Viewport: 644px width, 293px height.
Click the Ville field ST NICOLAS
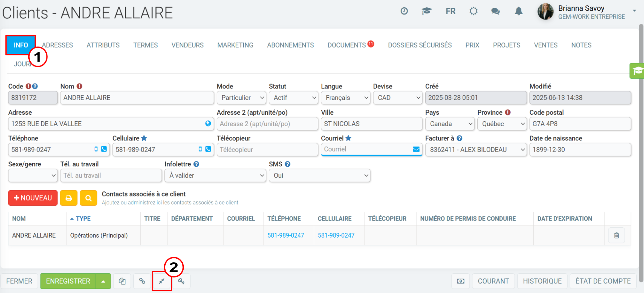pos(372,124)
